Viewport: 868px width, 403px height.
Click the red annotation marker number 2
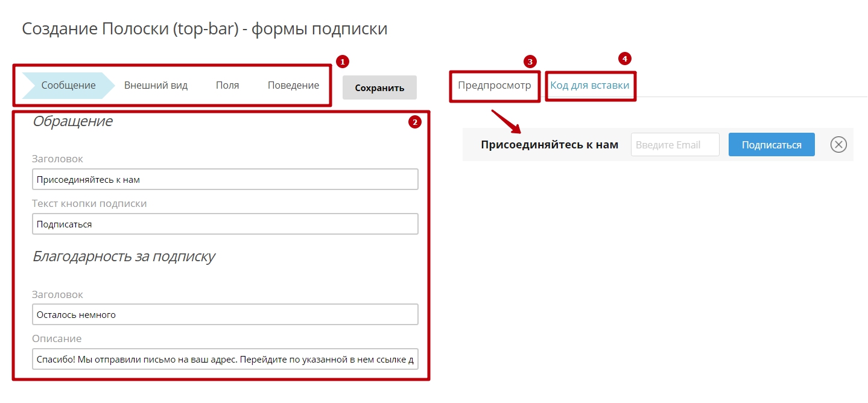point(414,122)
